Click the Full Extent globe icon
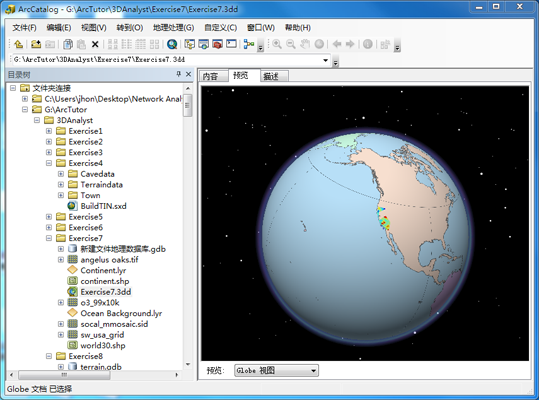This screenshot has width=539, height=400. coord(319,44)
